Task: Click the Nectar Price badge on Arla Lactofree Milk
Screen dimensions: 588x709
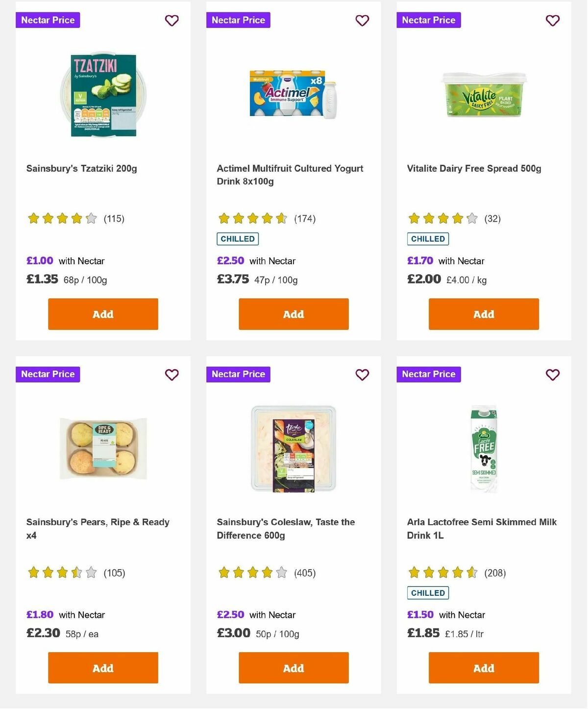Action: click(x=428, y=374)
